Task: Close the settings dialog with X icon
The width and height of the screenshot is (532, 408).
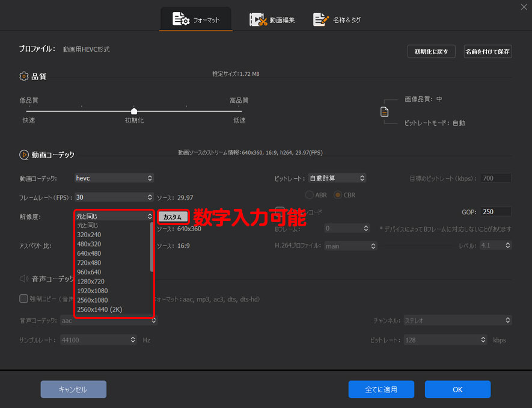Action: coord(524,7)
